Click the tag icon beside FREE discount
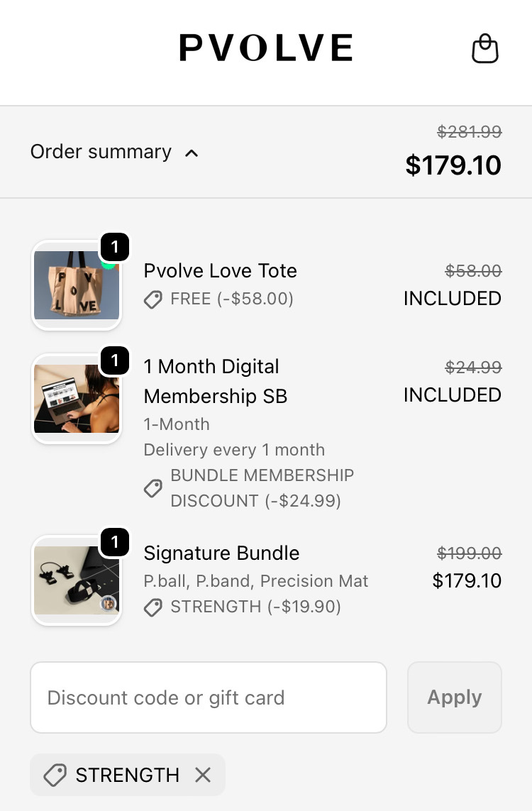 153,299
